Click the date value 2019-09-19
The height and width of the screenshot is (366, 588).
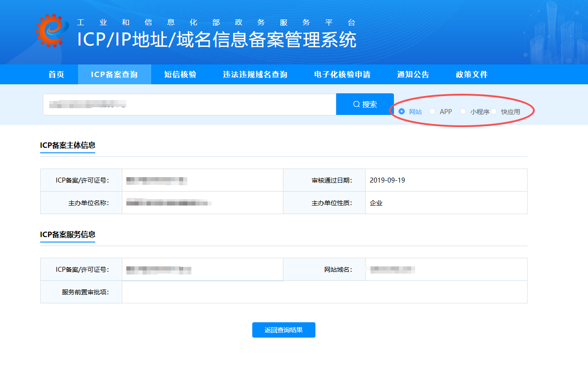coord(387,180)
